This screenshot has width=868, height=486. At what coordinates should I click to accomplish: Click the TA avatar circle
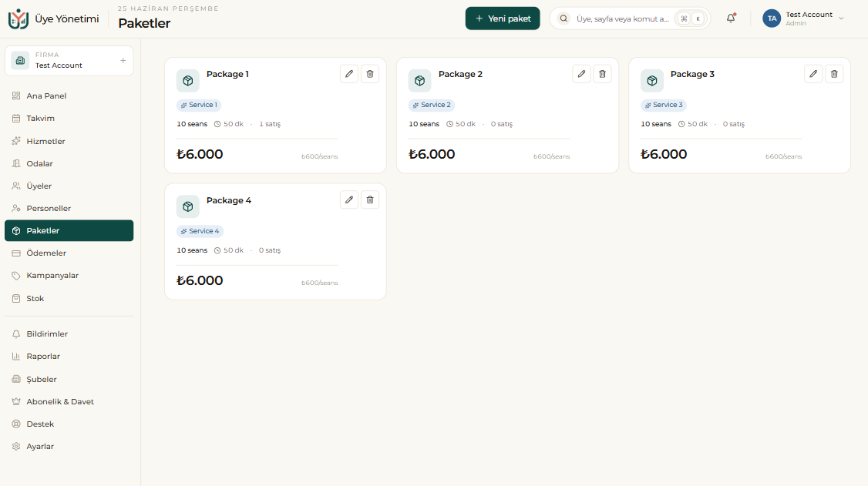[772, 18]
